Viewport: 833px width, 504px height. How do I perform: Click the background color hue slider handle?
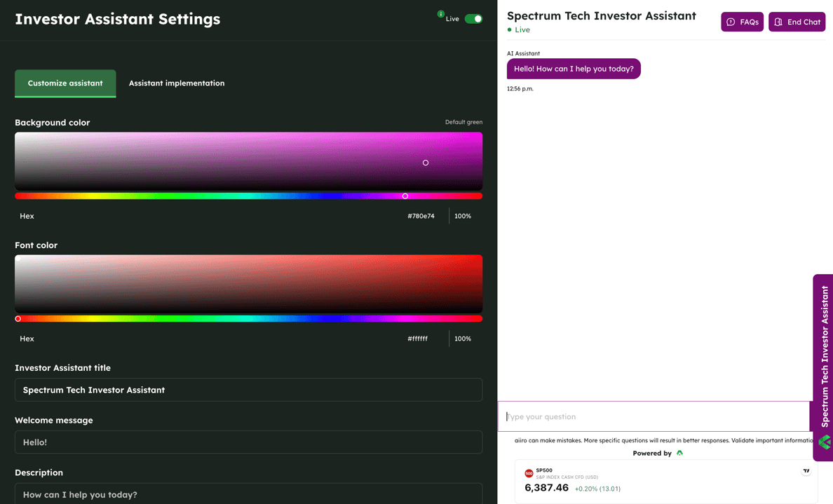[x=405, y=196]
